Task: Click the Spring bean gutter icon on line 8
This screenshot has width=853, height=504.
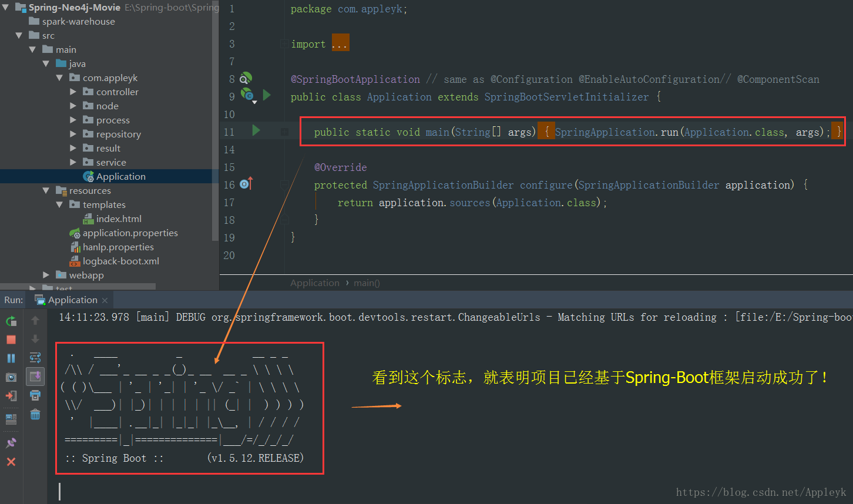Action: click(246, 78)
